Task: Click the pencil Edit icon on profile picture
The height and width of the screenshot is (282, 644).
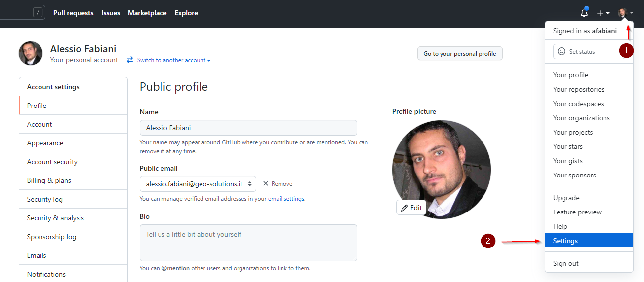Action: tap(404, 208)
